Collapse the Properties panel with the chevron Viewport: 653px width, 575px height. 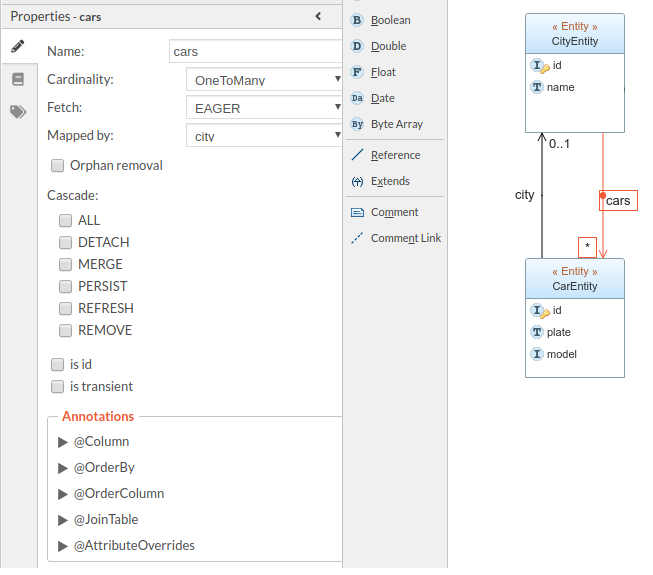(318, 16)
